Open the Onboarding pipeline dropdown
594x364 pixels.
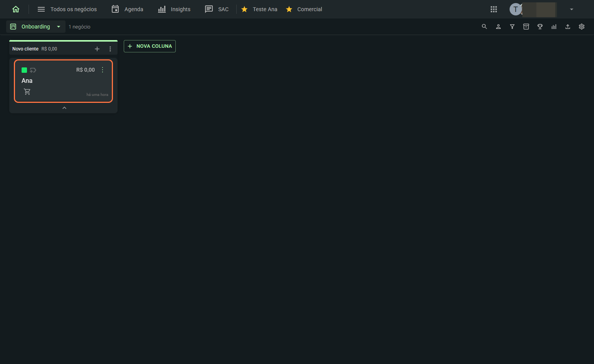(36, 27)
